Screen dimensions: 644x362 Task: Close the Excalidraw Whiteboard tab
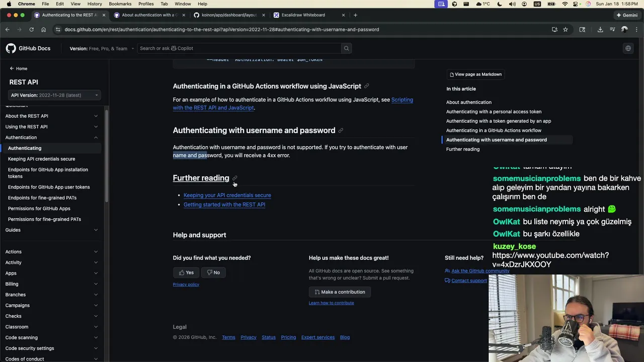pyautogui.click(x=344, y=15)
